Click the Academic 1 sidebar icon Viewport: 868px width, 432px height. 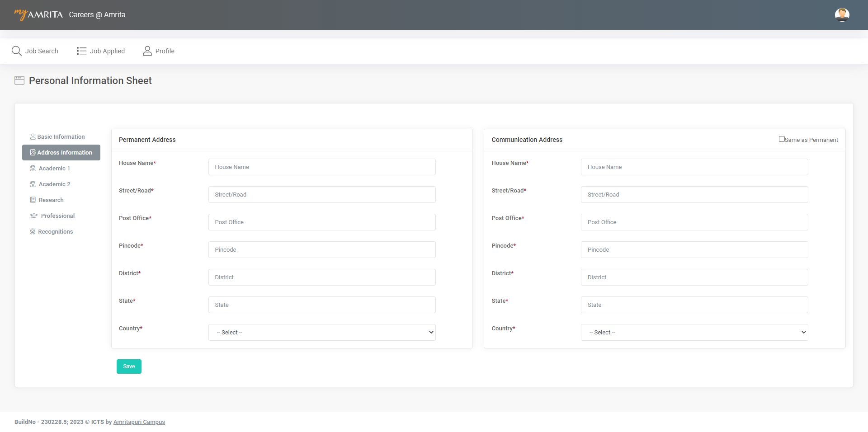point(33,169)
